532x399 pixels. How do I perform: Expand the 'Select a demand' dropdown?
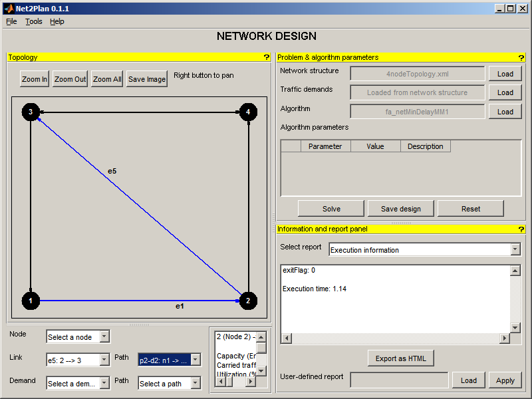78,384
